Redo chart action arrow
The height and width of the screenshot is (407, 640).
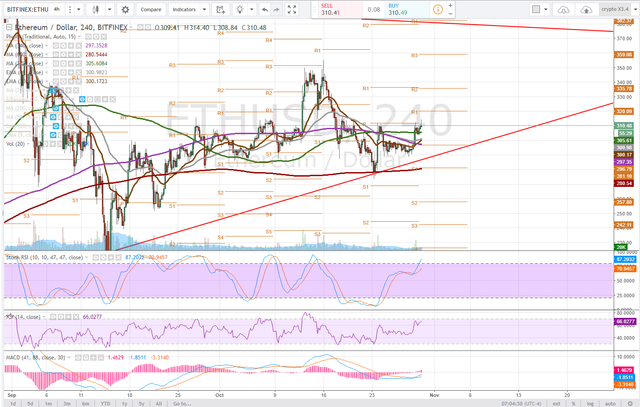(x=276, y=9)
